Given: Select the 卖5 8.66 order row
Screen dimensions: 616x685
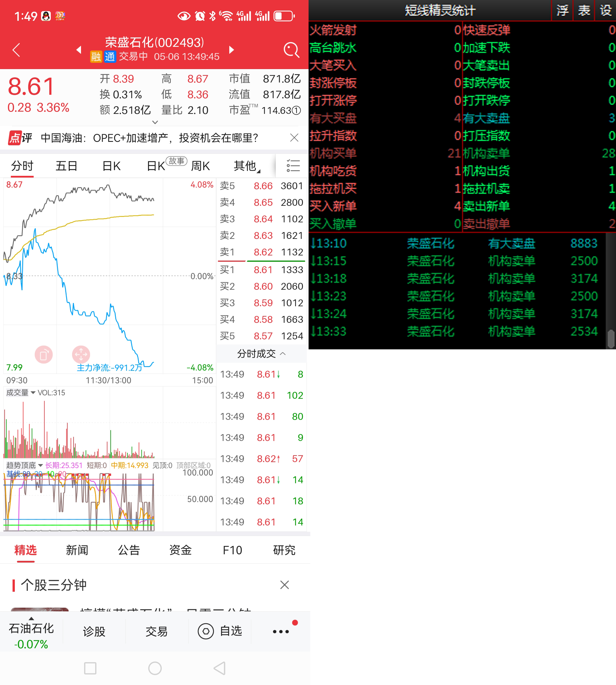Looking at the screenshot, I should point(261,186).
